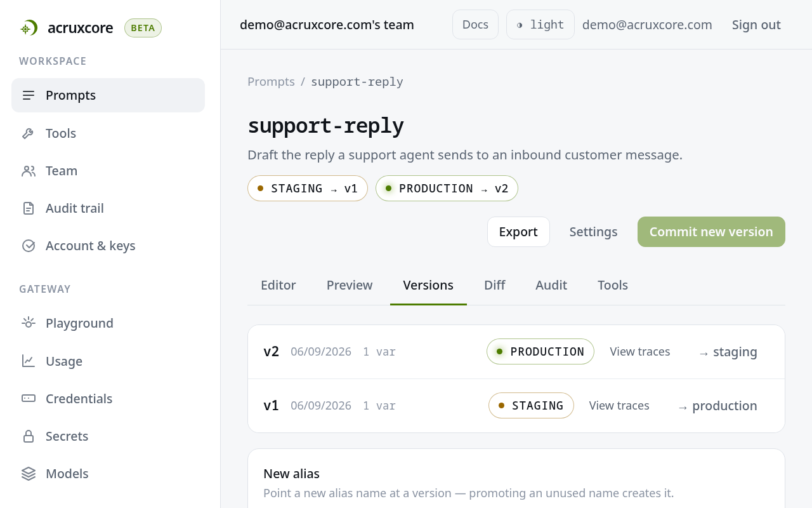Image resolution: width=812 pixels, height=508 pixels.
Task: Open the Diff tab
Action: [x=495, y=285]
